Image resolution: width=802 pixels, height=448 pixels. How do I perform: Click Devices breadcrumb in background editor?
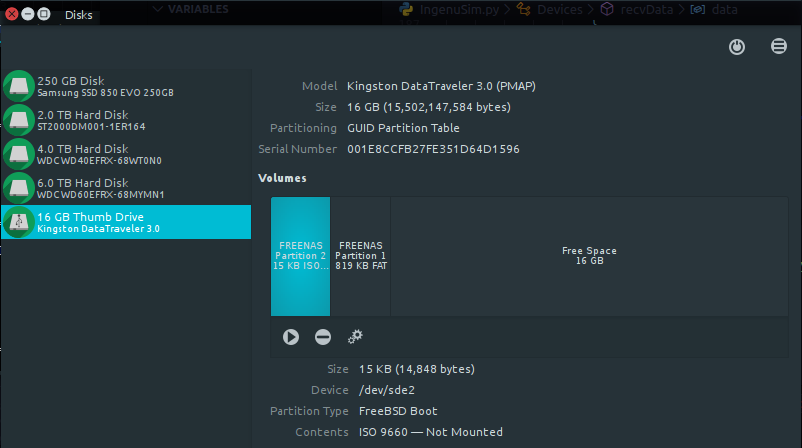pyautogui.click(x=560, y=9)
